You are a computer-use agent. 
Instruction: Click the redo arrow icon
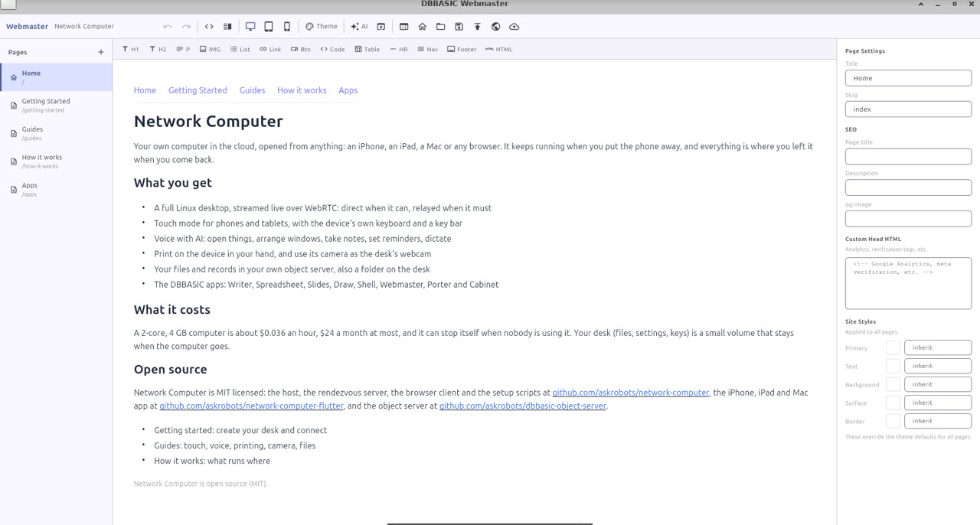186,27
